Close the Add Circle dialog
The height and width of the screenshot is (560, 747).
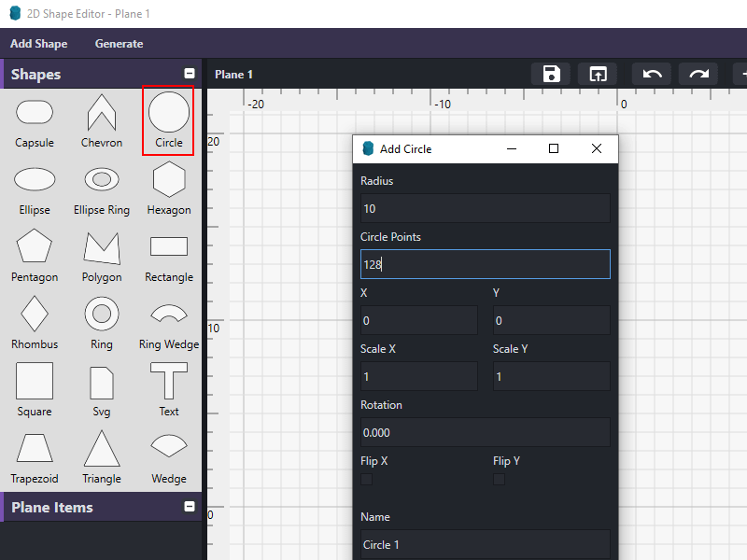pyautogui.click(x=597, y=149)
